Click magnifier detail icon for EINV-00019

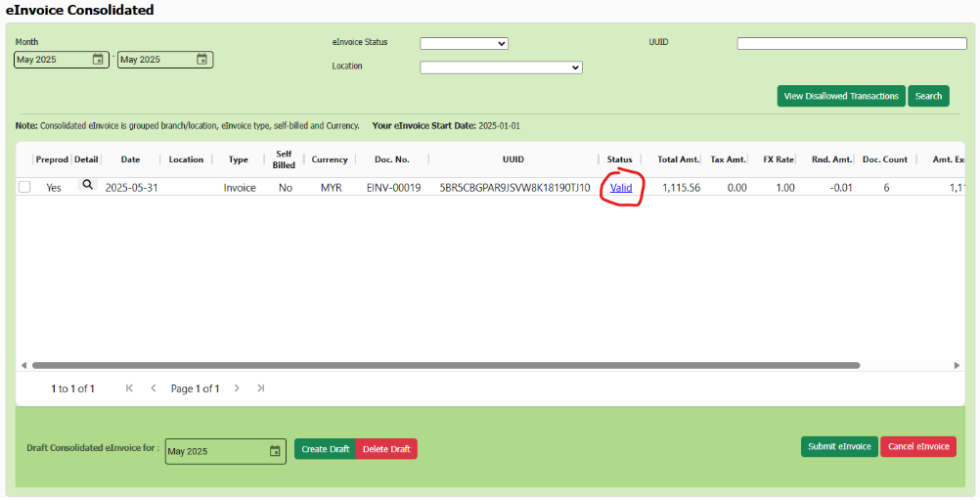(x=87, y=185)
